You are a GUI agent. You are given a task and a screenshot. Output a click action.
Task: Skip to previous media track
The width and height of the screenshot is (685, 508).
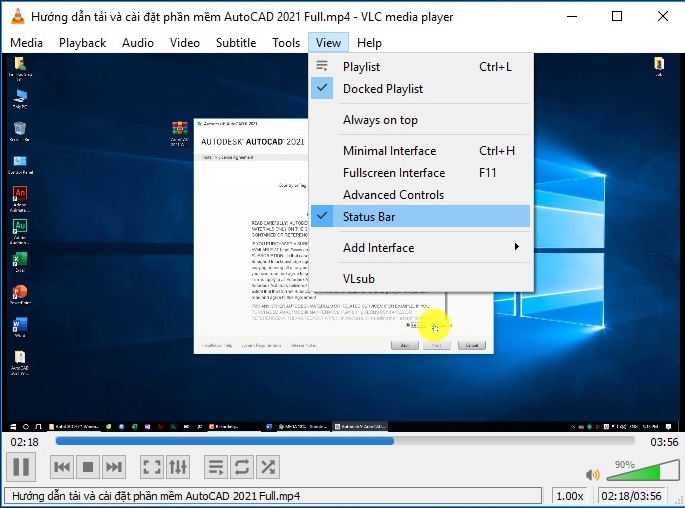click(62, 467)
